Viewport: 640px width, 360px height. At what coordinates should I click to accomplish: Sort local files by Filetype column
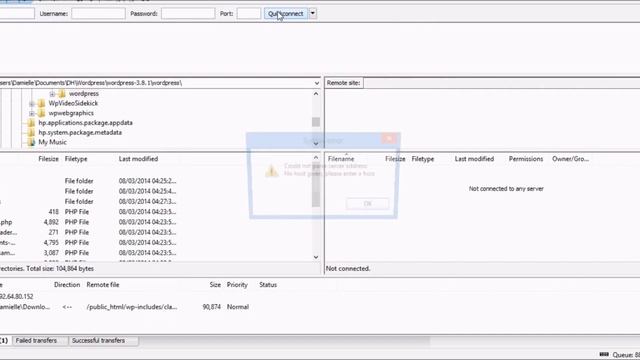click(76, 159)
